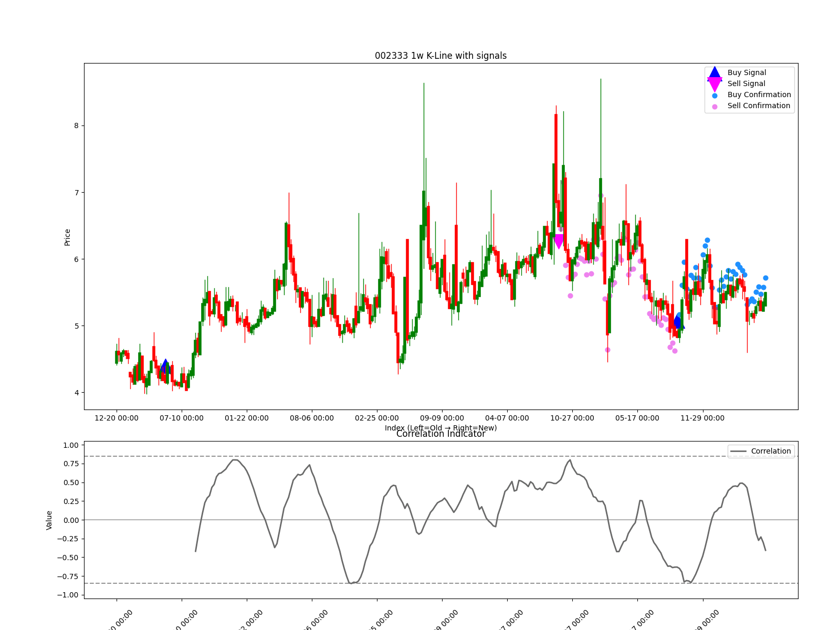The image size is (840, 630).
Task: Click the 'Buy Signal' legend label
Action: click(x=747, y=72)
